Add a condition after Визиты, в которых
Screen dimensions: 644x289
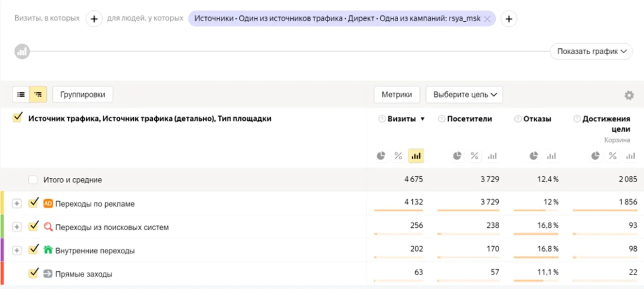tap(94, 19)
